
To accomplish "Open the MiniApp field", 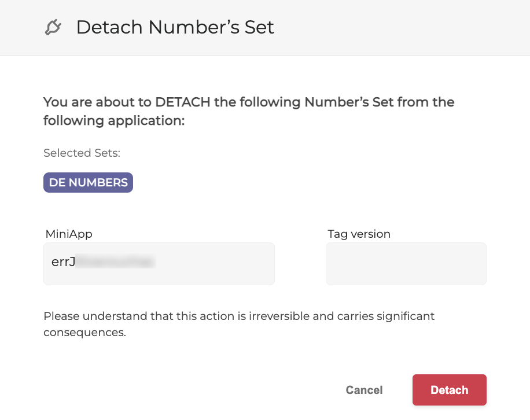I will 159,263.
